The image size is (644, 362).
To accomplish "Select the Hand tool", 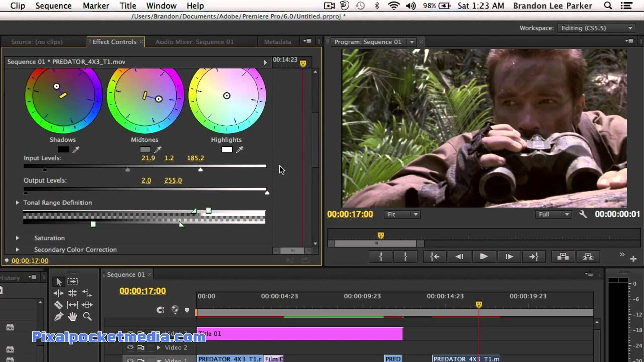I will (x=73, y=317).
